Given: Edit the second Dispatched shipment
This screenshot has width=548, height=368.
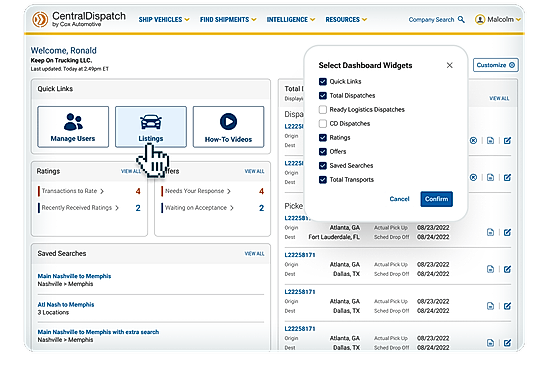Looking at the screenshot, I should [507, 178].
